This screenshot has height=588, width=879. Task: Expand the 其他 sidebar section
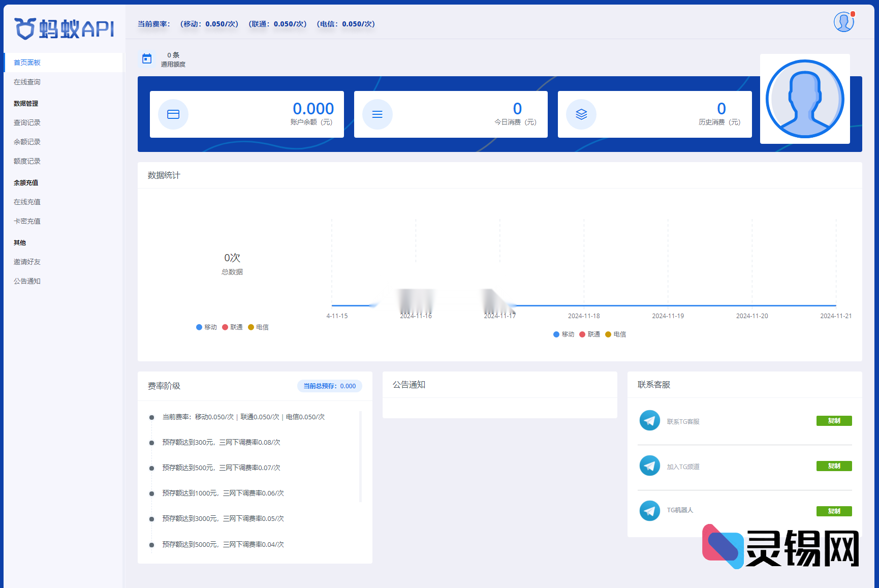(20, 242)
